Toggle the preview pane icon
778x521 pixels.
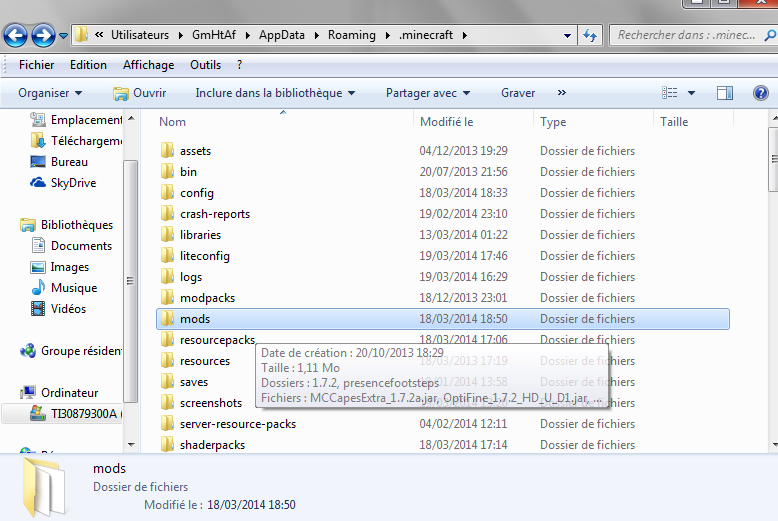pos(725,93)
